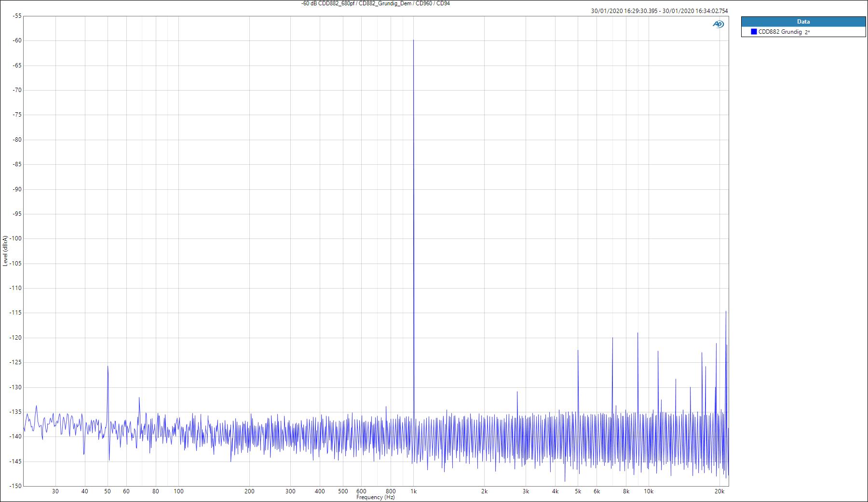Viewport: 868px width, 502px height.
Task: Click the -150 tick label on the level axis
Action: (x=16, y=486)
